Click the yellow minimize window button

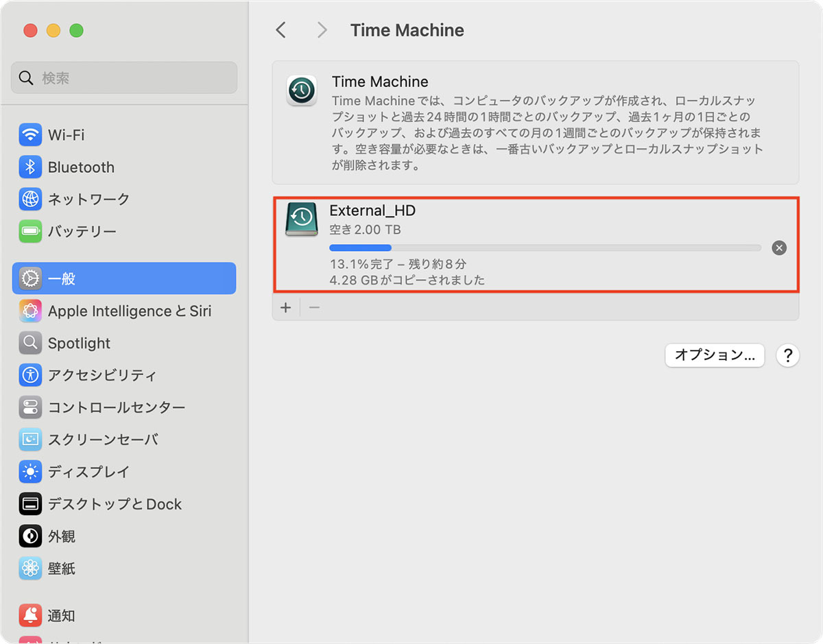(53, 31)
